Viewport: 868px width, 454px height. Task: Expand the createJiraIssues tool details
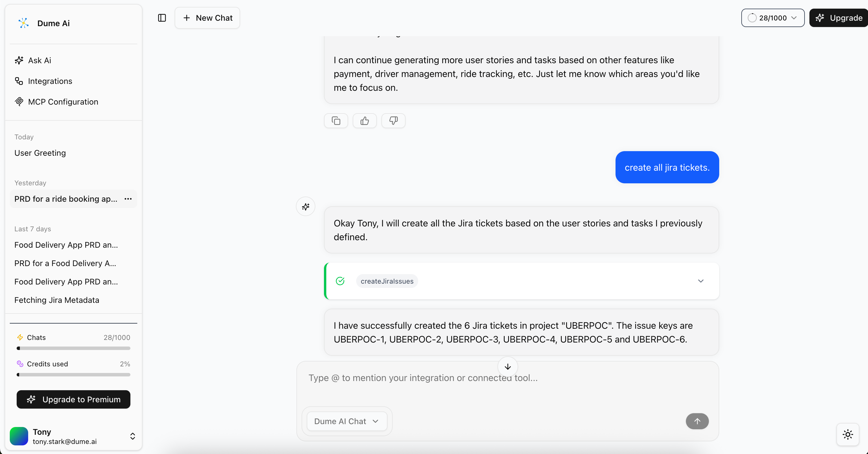(x=701, y=281)
